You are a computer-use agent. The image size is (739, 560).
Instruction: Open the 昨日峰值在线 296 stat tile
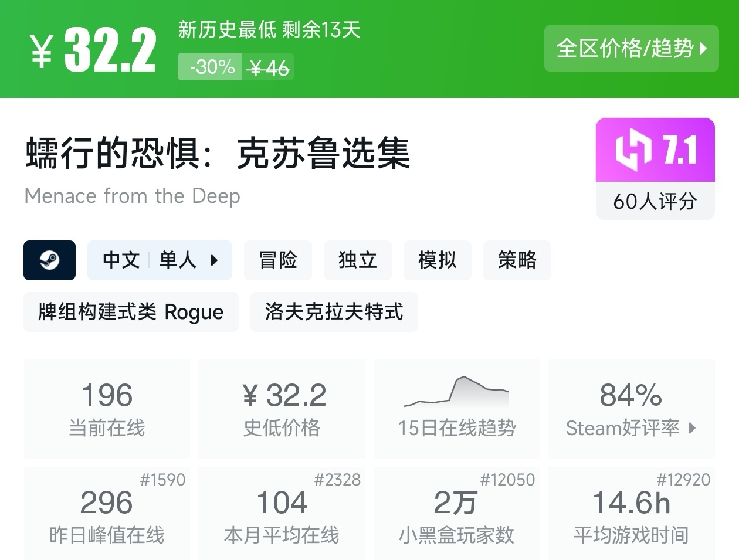click(107, 513)
